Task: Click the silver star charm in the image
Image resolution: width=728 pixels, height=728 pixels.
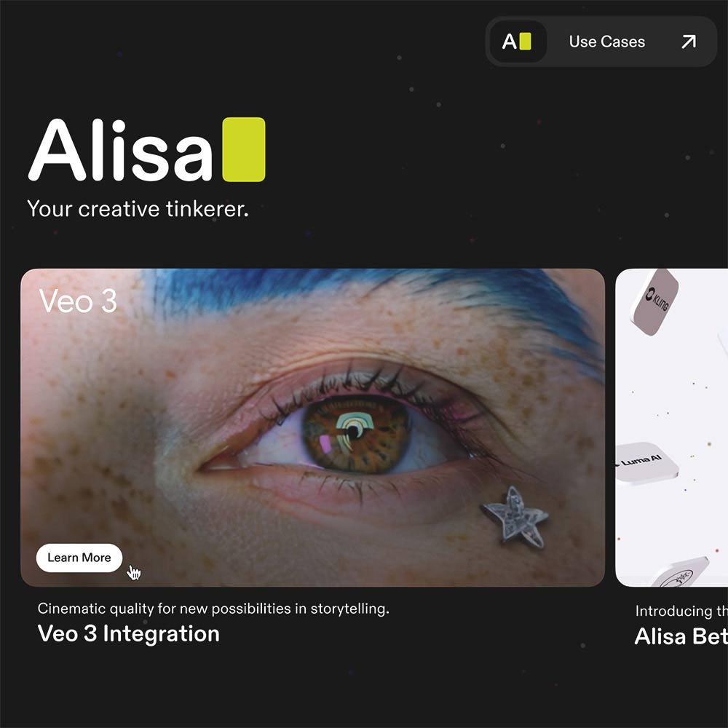Action: pos(515,516)
